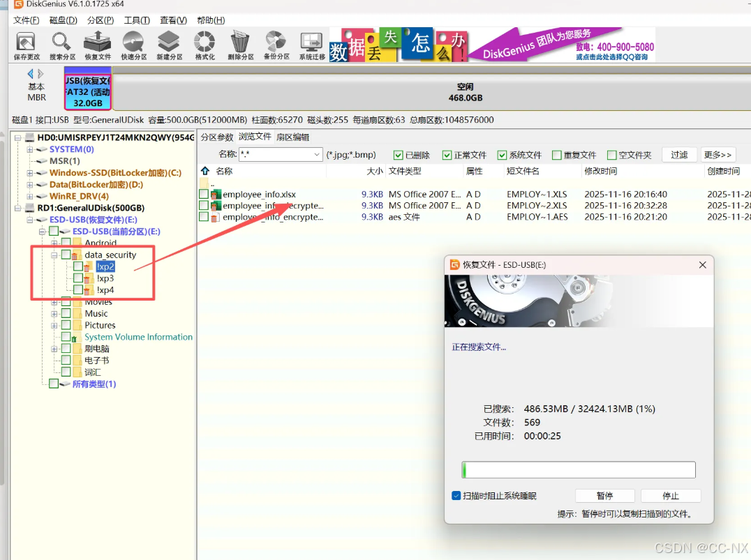Click the RD1 GeneralUDisk drive icon
This screenshot has width=751, height=560.
coord(30,209)
